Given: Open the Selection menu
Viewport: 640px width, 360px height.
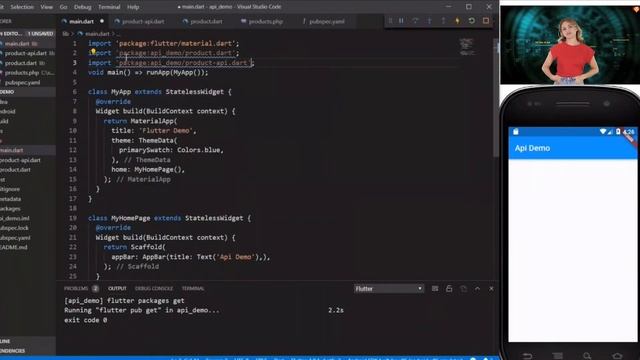Looking at the screenshot, I should 22,7.
